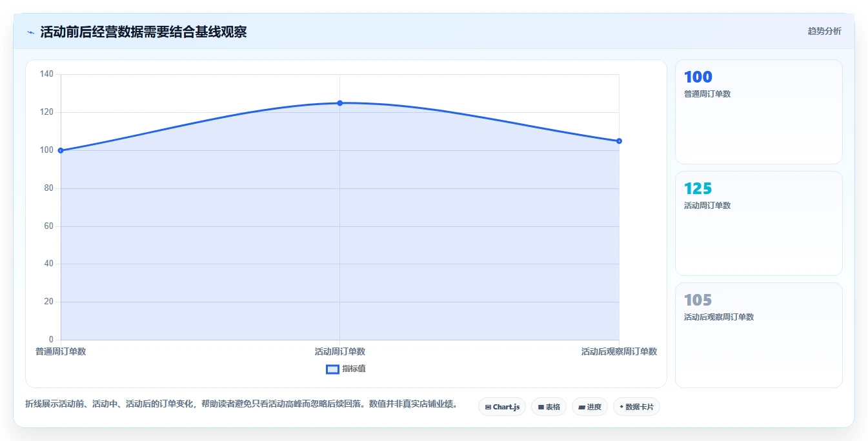Click the 活动周订单数 card label
This screenshot has width=868, height=441.
(x=707, y=206)
